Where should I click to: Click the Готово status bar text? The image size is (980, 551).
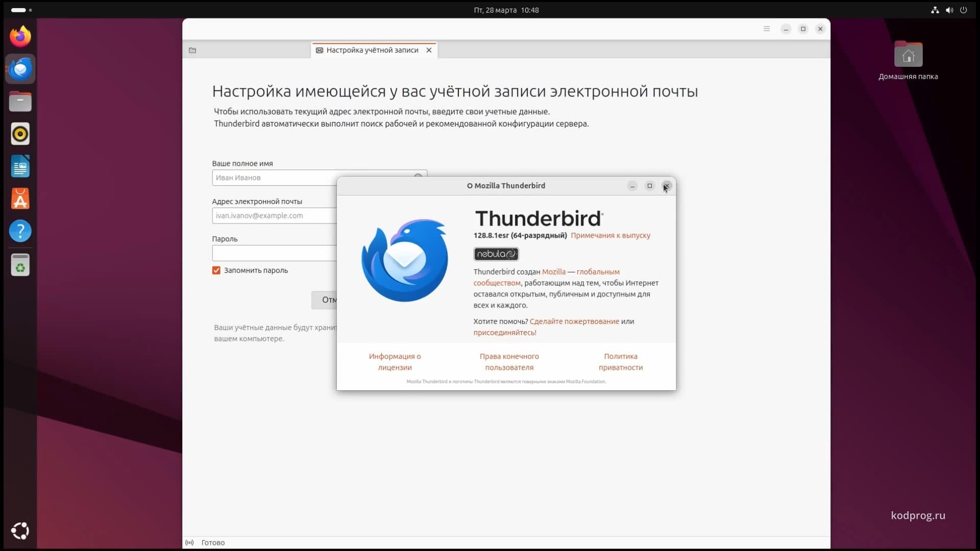(213, 543)
